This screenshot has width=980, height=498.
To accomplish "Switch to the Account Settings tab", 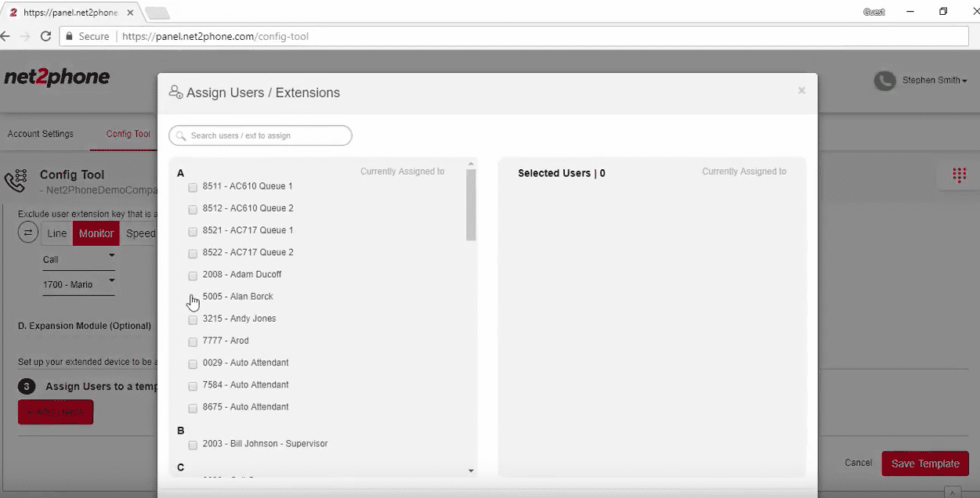I will (x=41, y=134).
